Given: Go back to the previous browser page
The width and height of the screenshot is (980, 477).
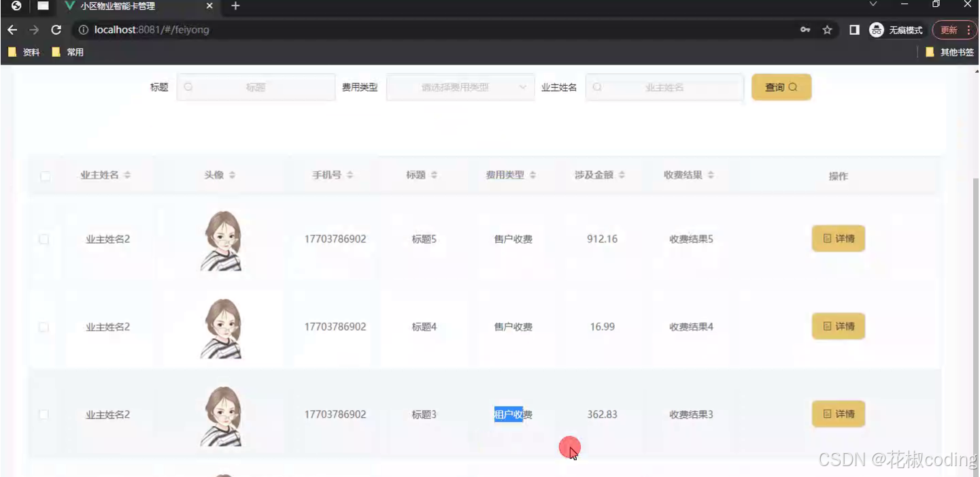Looking at the screenshot, I should pos(12,30).
